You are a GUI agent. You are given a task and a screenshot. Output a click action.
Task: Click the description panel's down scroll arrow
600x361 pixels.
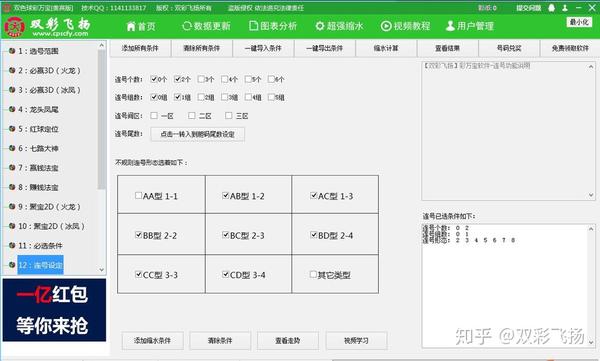[x=591, y=195]
